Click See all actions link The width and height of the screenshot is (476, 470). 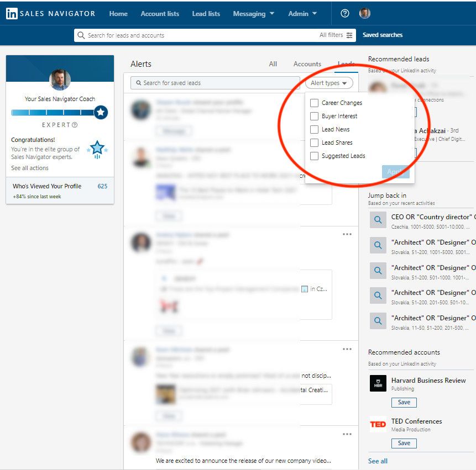pos(30,168)
